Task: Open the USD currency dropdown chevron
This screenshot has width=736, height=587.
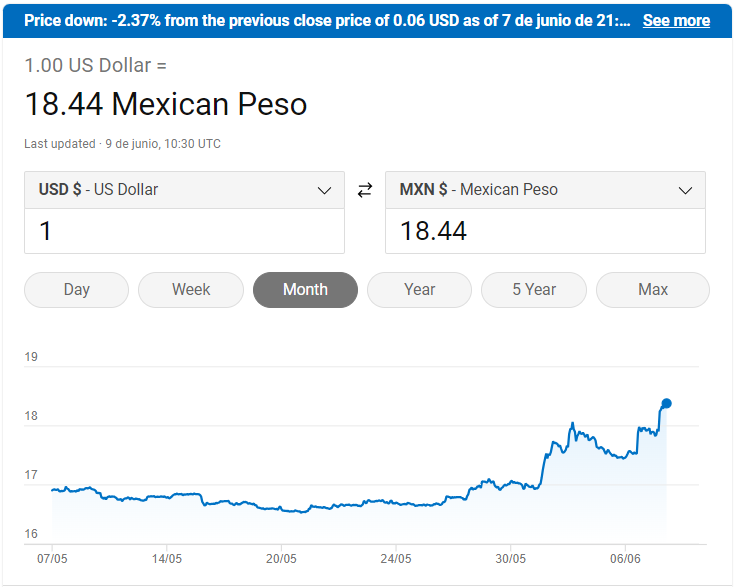Action: pos(324,190)
